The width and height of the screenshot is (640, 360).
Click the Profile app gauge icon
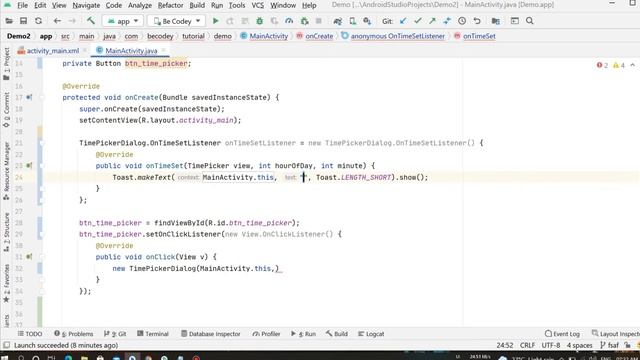point(289,21)
